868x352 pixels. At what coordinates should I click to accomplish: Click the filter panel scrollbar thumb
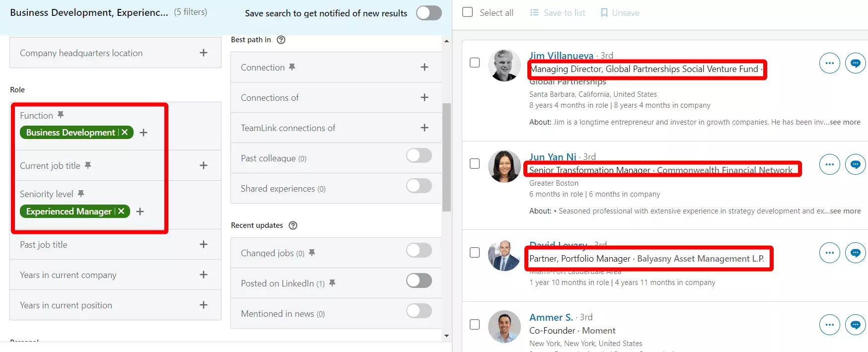click(446, 157)
